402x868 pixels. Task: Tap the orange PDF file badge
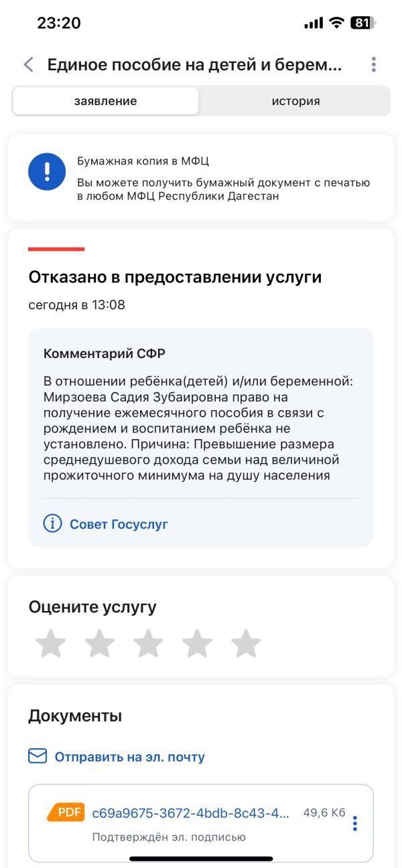point(66,812)
